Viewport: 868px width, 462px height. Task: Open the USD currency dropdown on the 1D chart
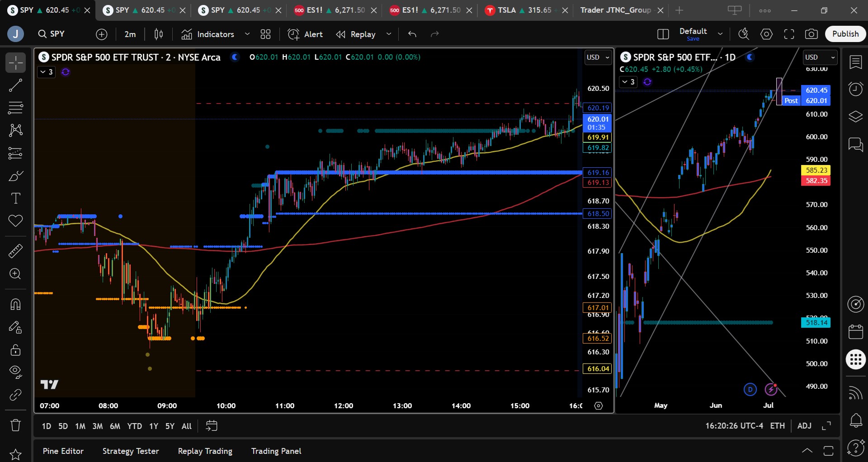(x=820, y=57)
